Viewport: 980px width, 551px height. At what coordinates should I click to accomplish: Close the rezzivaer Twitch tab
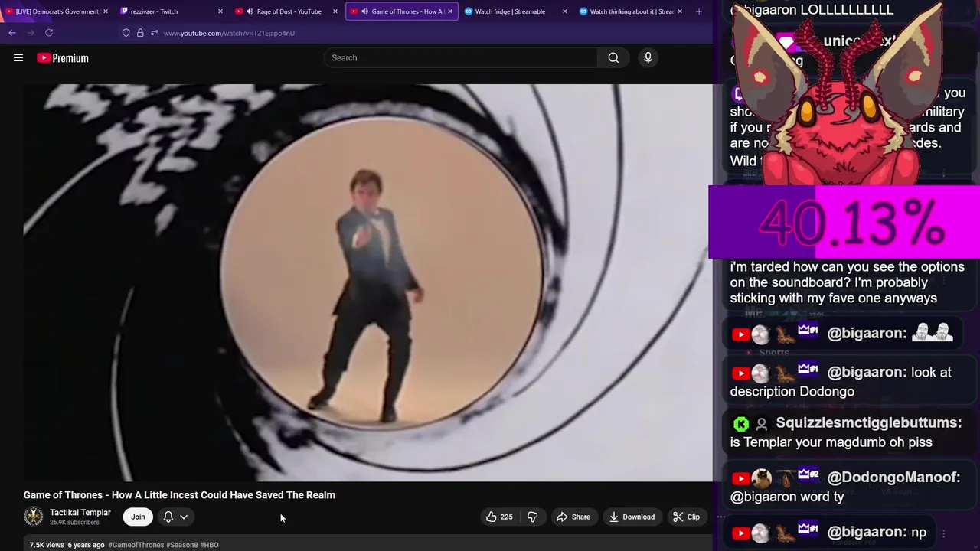tap(220, 11)
